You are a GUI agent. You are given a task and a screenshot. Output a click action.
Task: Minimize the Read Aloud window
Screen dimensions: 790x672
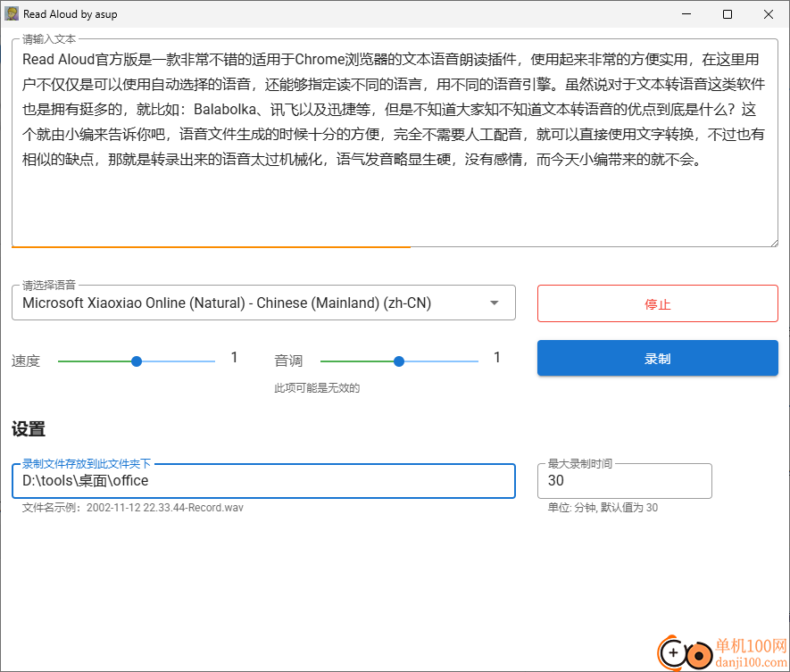686,14
